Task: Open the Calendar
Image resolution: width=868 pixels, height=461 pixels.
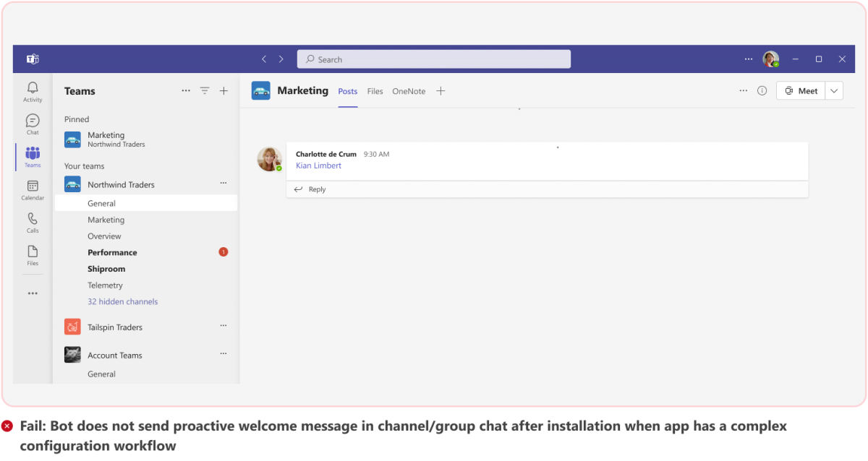Action: 32,190
